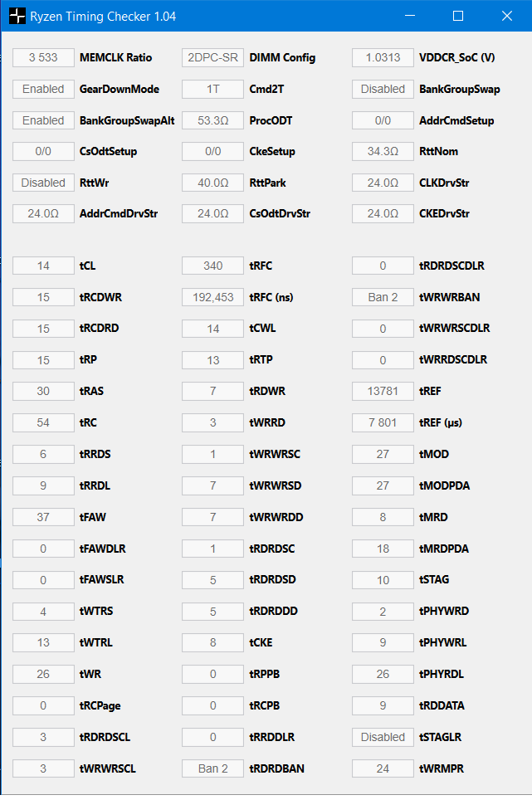Select the tSTAGLR Disabled field

point(383,738)
